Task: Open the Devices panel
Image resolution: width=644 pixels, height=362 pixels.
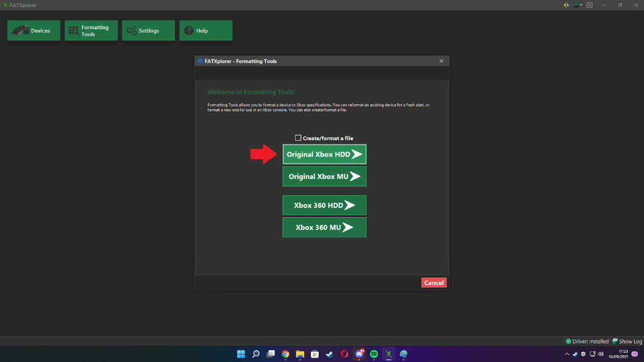Action: (34, 31)
